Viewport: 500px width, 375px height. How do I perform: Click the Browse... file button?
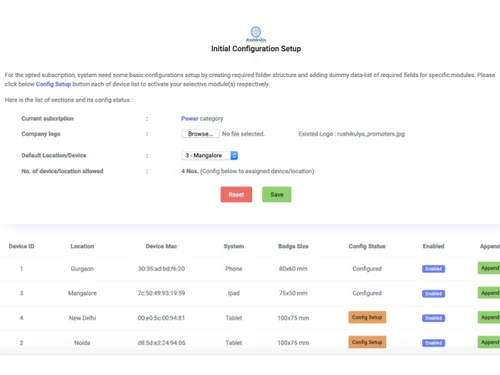200,134
